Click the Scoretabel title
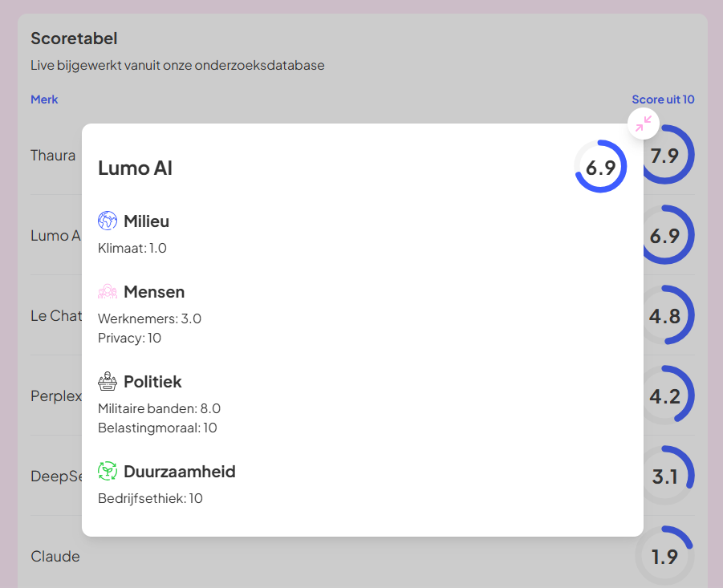The image size is (723, 588). pos(74,39)
